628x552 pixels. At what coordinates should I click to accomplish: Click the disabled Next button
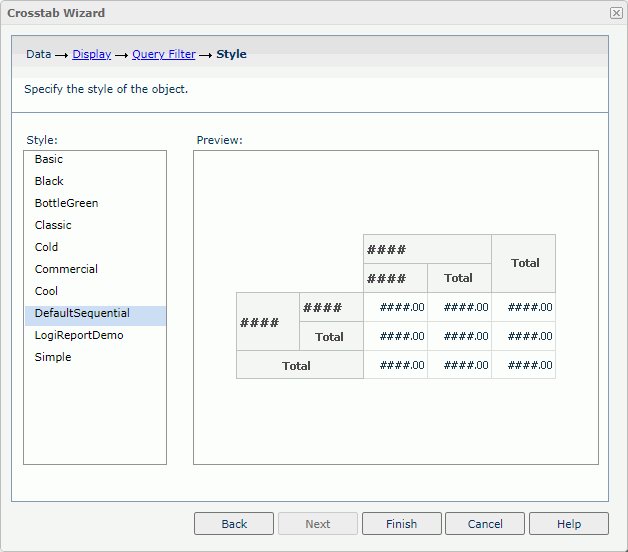[x=318, y=524]
